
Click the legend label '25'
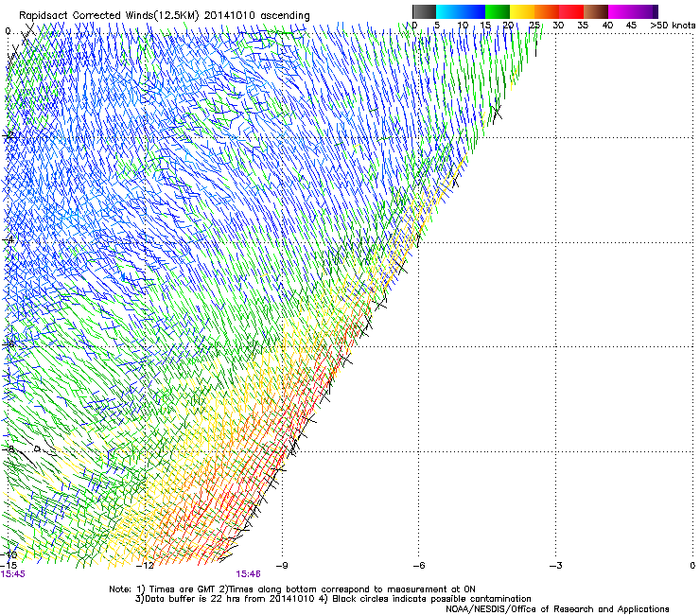click(534, 26)
